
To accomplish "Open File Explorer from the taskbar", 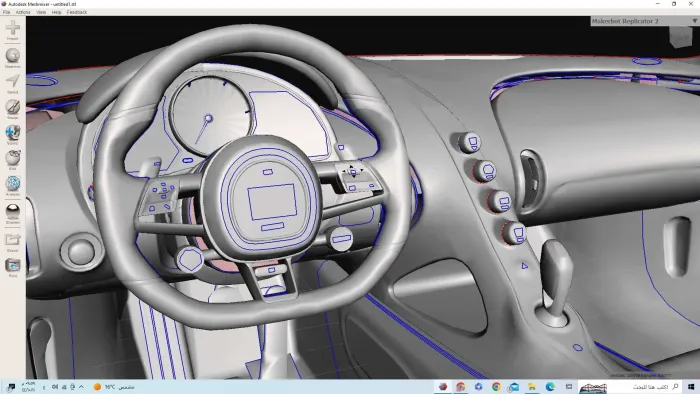I will point(532,387).
